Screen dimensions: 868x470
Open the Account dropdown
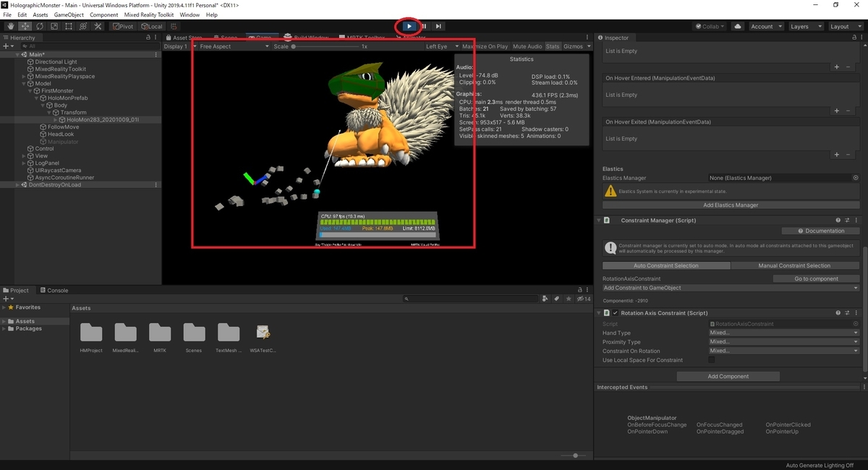pos(766,26)
